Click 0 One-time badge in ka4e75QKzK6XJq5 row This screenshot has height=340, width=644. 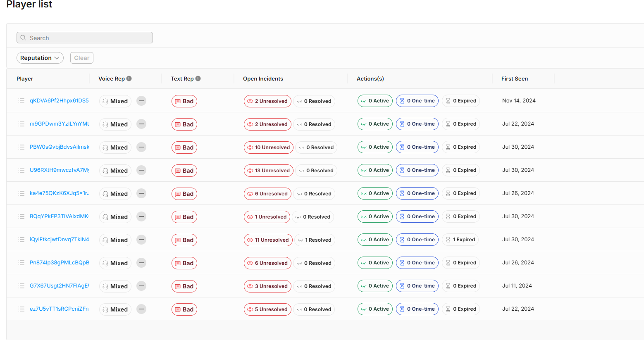[417, 193]
